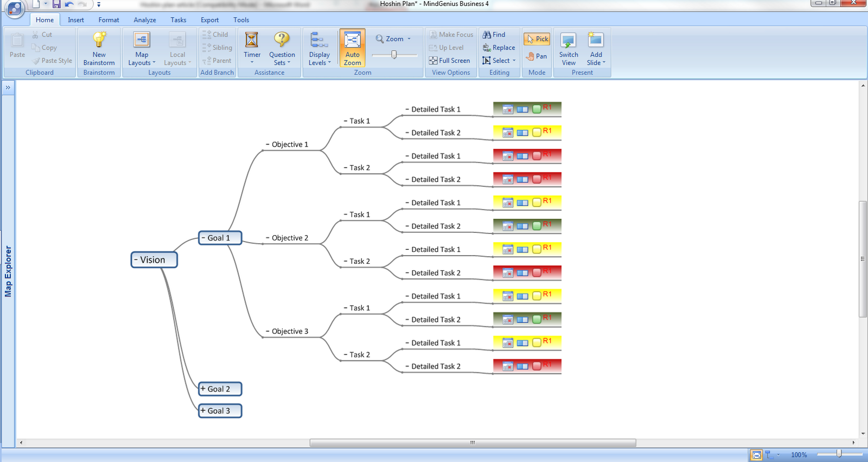Click the Cut command

pyautogui.click(x=42, y=34)
